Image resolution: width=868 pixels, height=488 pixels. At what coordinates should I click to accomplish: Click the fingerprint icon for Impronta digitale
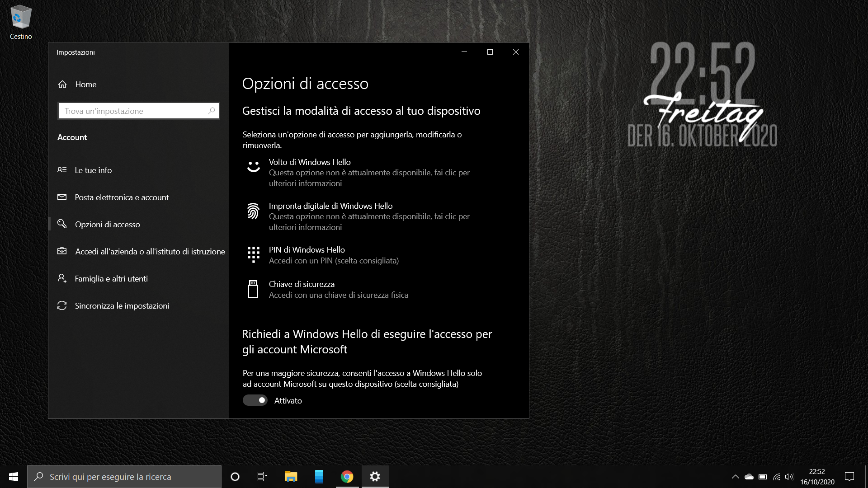click(x=253, y=211)
